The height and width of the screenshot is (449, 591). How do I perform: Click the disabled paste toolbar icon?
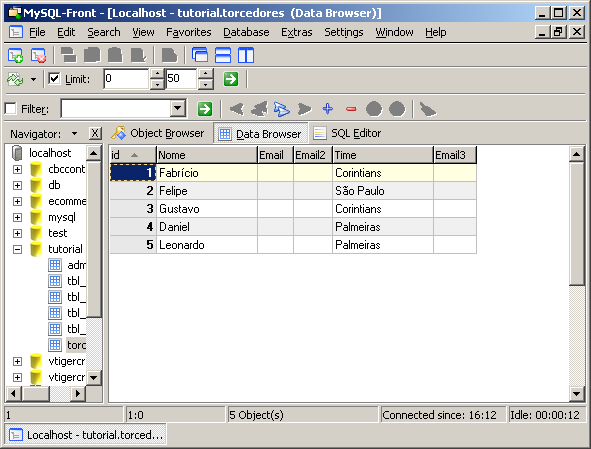(x=115, y=55)
